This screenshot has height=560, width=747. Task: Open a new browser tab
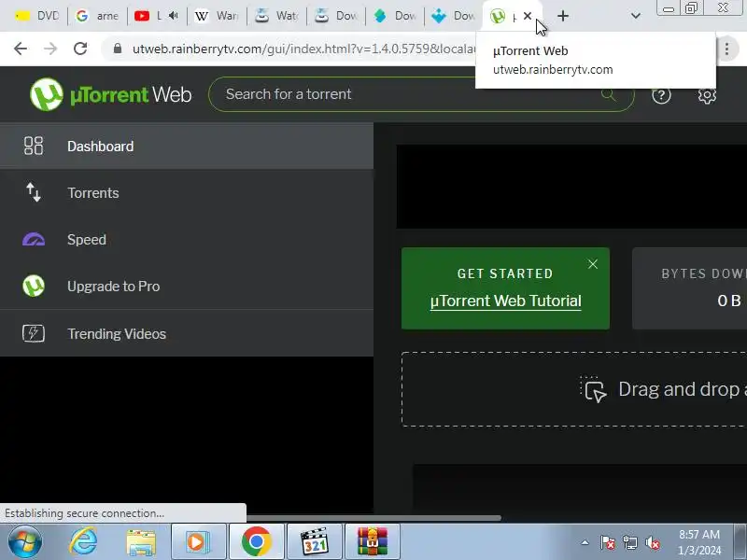click(563, 16)
